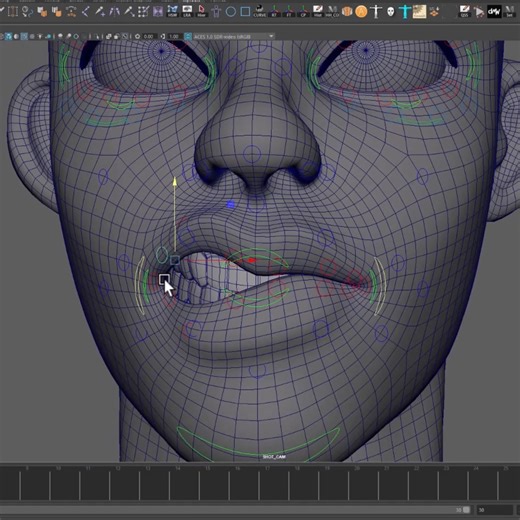
Task: Click the gamma value field showing 1.00
Action: [174, 36]
